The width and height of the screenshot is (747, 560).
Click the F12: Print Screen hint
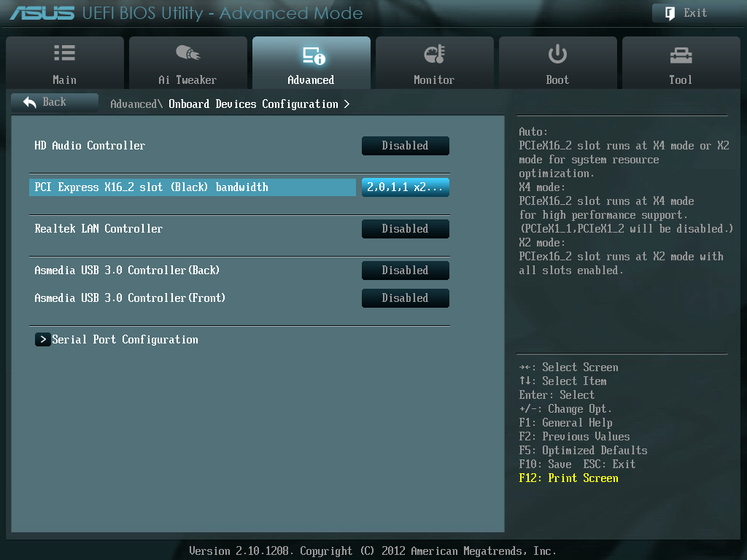point(568,478)
